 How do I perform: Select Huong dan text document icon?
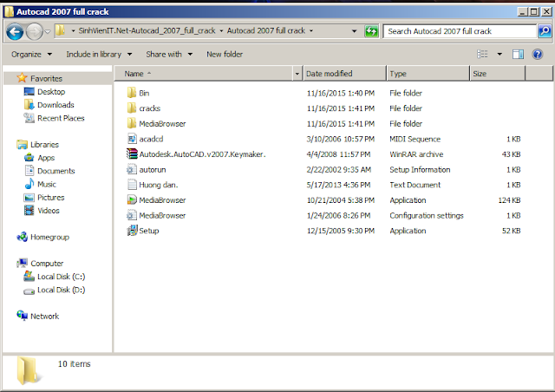click(132, 185)
